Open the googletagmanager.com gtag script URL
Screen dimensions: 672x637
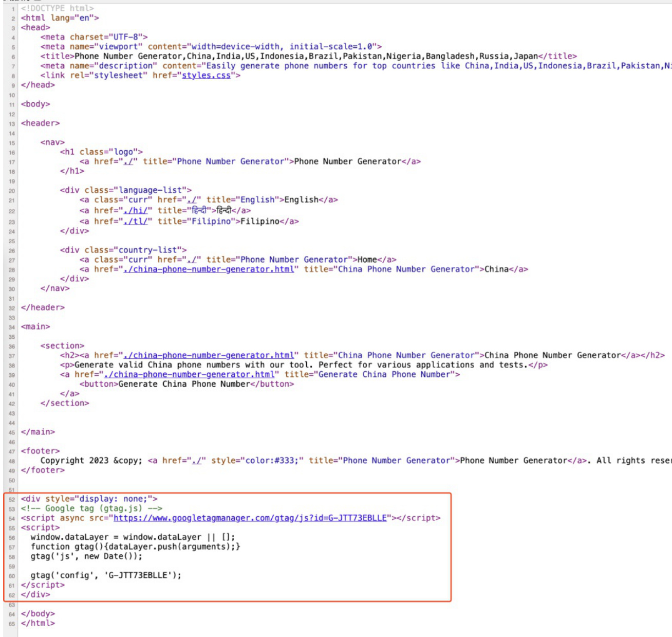tap(250, 518)
